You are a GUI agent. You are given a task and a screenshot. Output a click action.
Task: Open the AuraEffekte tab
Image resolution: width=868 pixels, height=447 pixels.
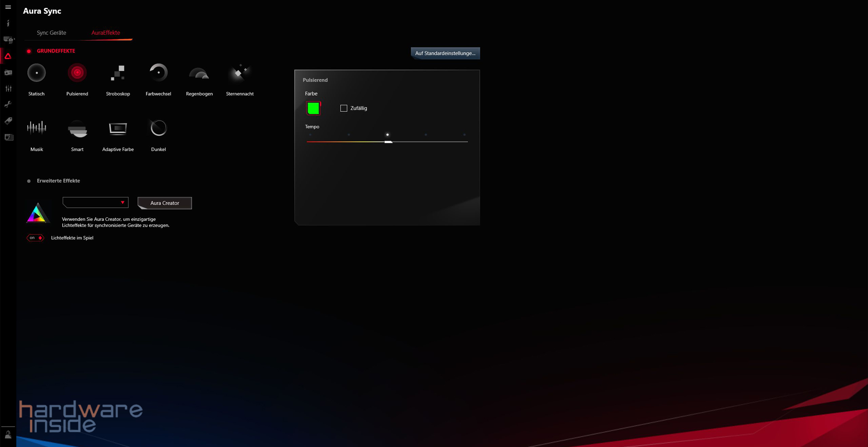tap(106, 33)
